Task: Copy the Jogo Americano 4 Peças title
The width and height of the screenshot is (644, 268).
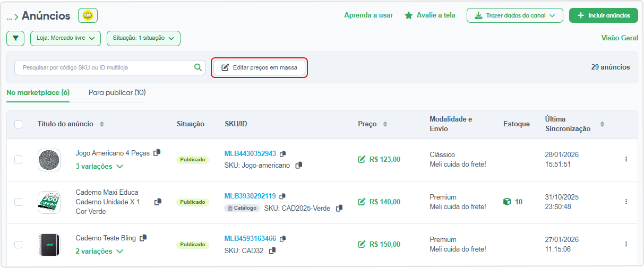Action: tap(157, 153)
